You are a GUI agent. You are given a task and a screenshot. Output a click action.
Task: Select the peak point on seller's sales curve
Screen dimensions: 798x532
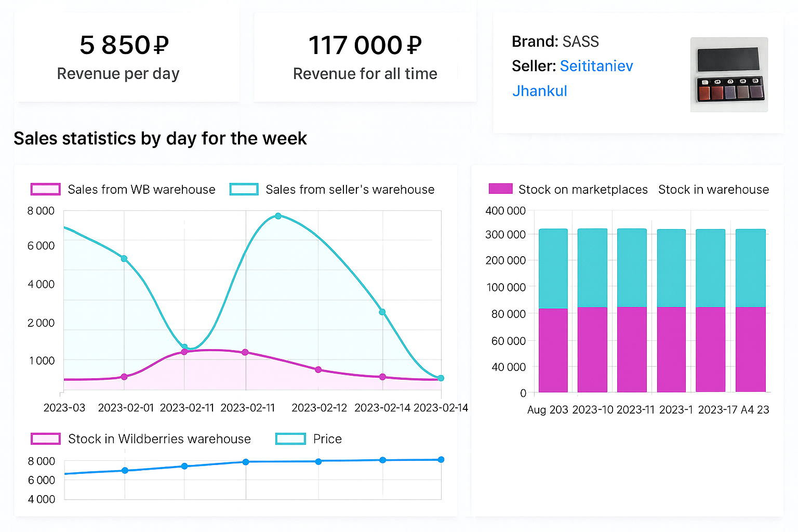pos(278,216)
